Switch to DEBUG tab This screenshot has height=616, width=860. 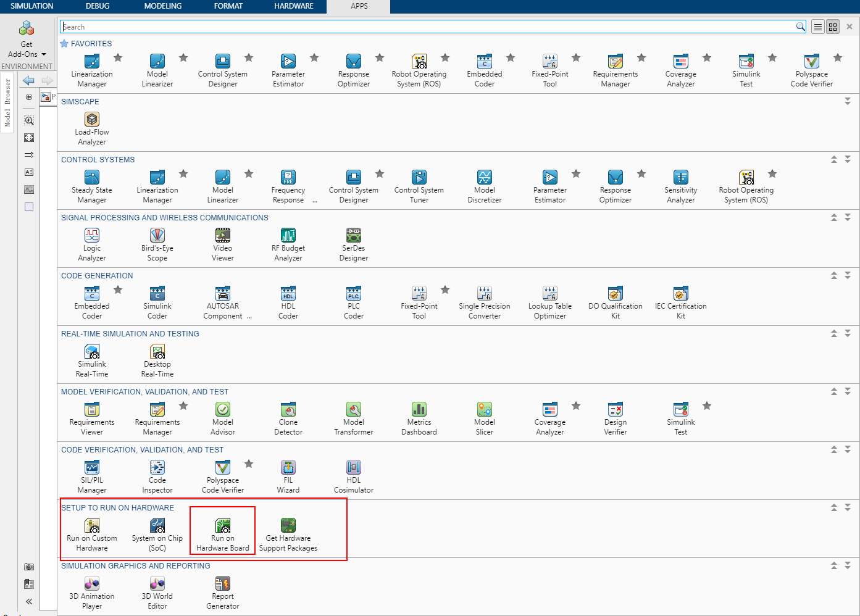[x=98, y=6]
